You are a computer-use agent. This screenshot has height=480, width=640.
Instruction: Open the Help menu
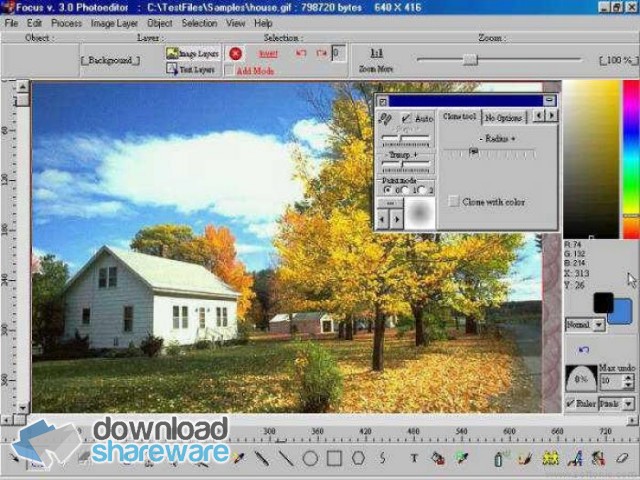tap(263, 23)
